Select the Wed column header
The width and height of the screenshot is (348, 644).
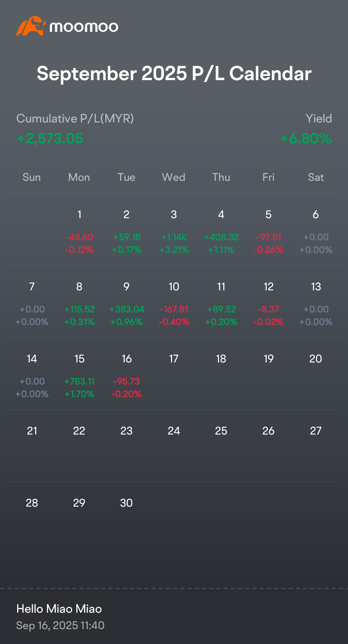(x=174, y=177)
